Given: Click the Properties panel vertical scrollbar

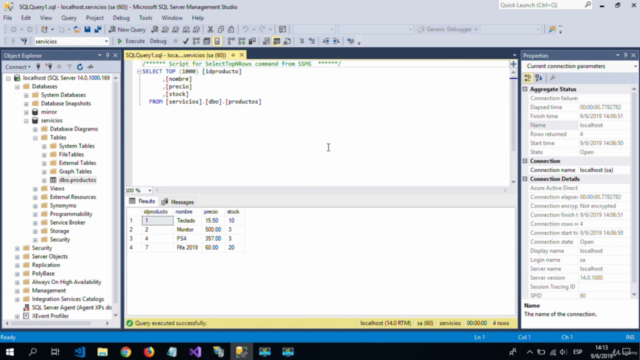Looking at the screenshot, I should (x=634, y=192).
